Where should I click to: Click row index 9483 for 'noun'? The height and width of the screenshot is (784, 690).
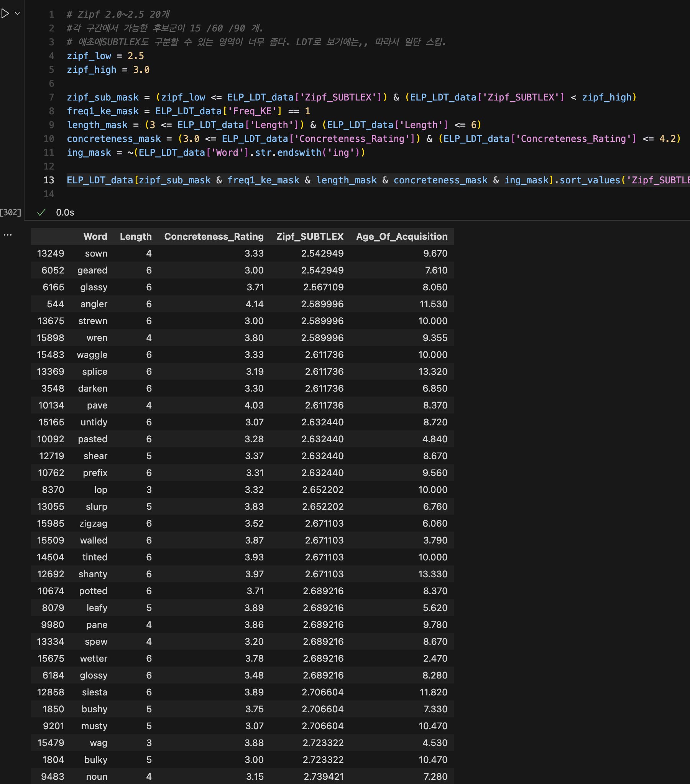coord(53,777)
